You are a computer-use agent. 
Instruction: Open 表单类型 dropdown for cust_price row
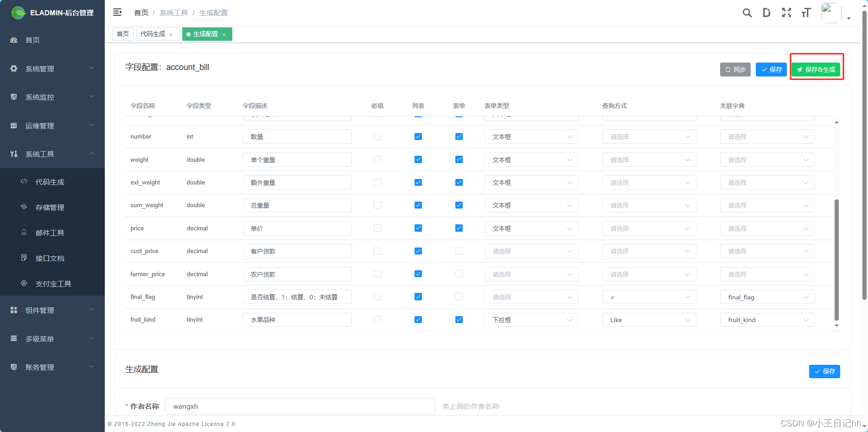coord(531,251)
